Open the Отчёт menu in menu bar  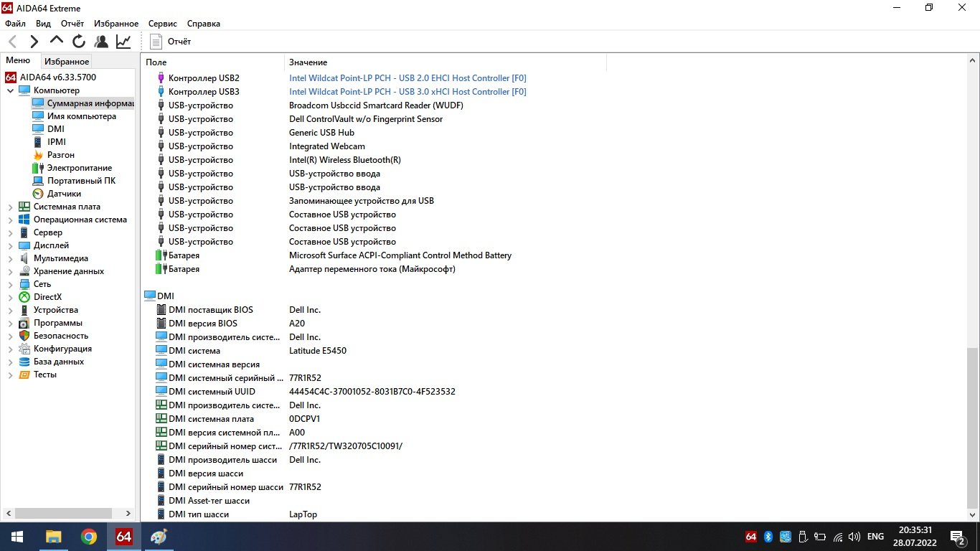[72, 24]
